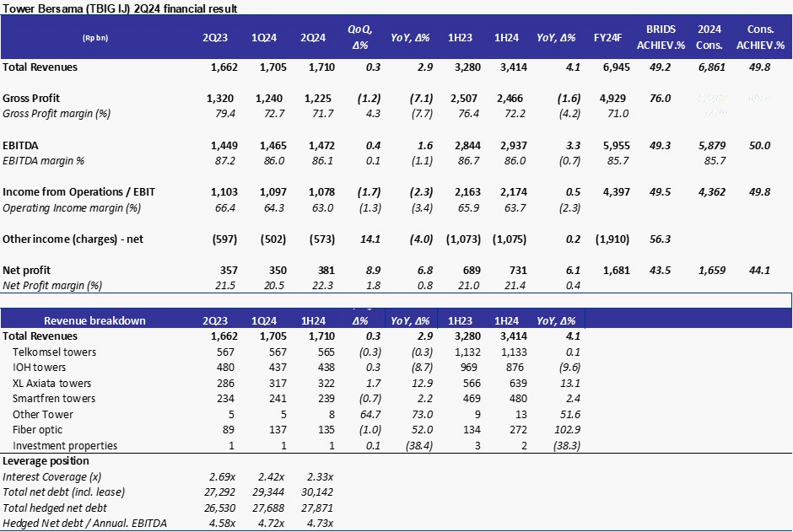Screen dimensions: 793x532
Task: Select 'Hedged Net debt / Annual. EBITDA' label
Action: 84,524
